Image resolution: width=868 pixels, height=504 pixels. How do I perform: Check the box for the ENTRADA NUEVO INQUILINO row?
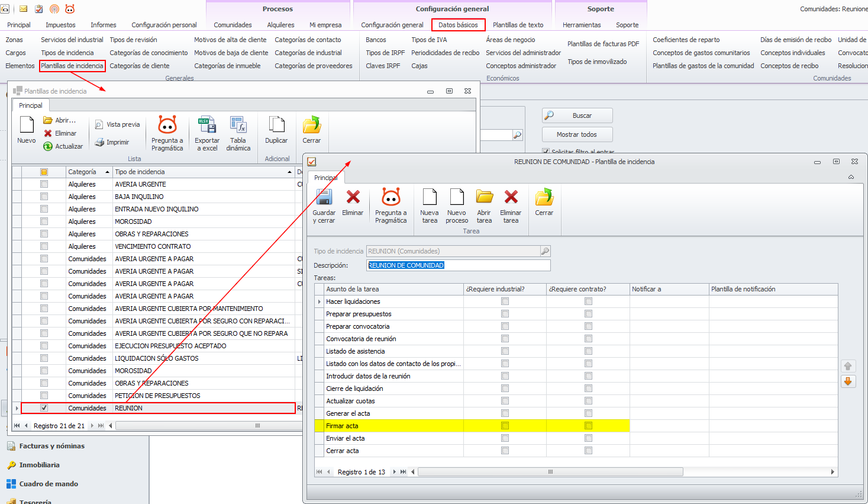pos(44,209)
